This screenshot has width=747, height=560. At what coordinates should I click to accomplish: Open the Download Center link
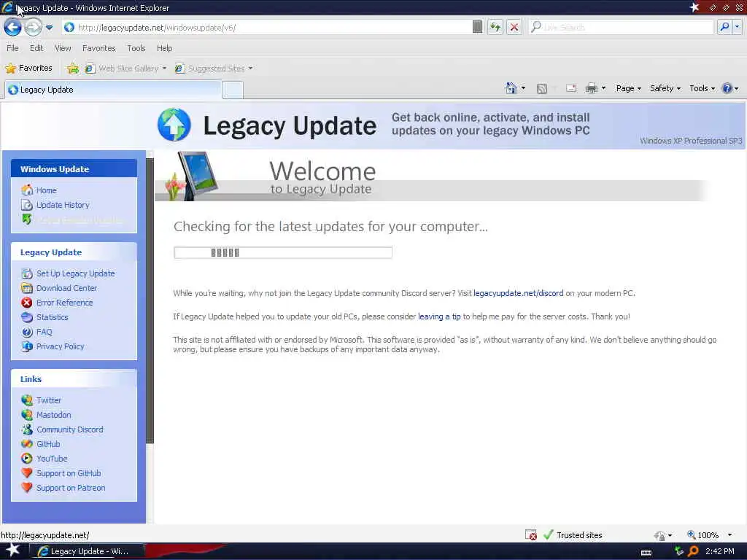coord(66,288)
